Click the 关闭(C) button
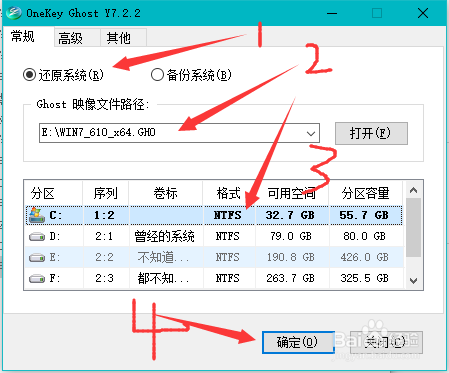Image resolution: width=449 pixels, height=373 pixels. pyautogui.click(x=386, y=342)
